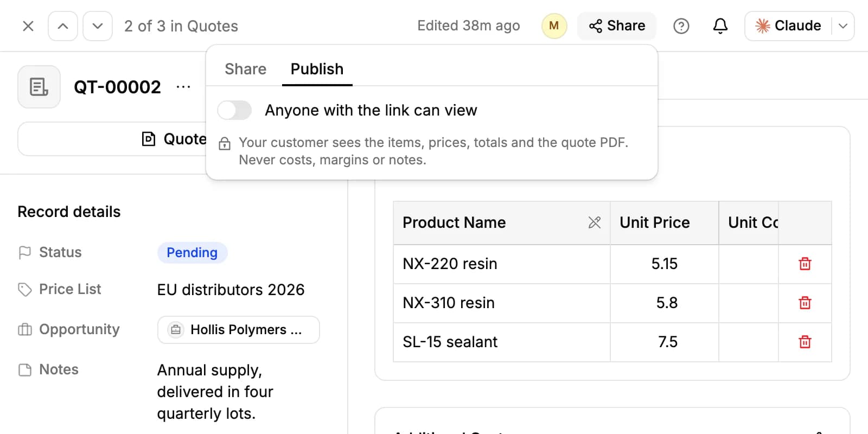Open notifications bell icon

point(720,26)
